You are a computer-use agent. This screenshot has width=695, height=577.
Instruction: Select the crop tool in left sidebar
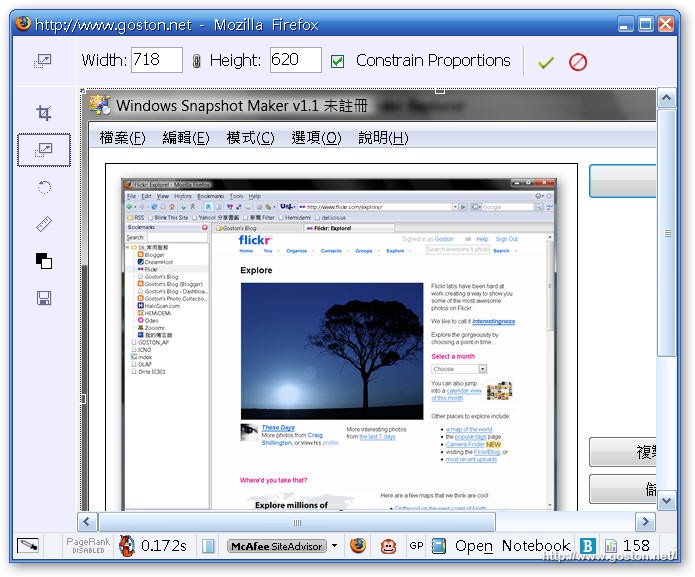43,113
